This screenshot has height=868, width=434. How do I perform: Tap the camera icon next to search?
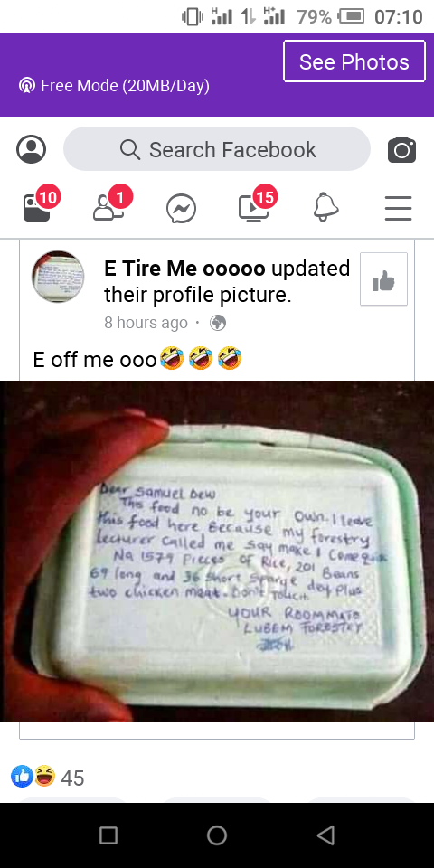click(401, 149)
